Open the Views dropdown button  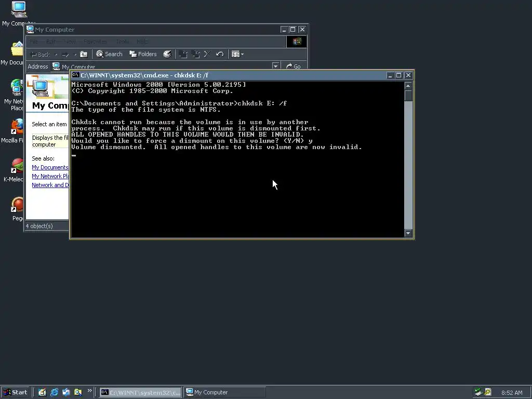[x=237, y=54]
